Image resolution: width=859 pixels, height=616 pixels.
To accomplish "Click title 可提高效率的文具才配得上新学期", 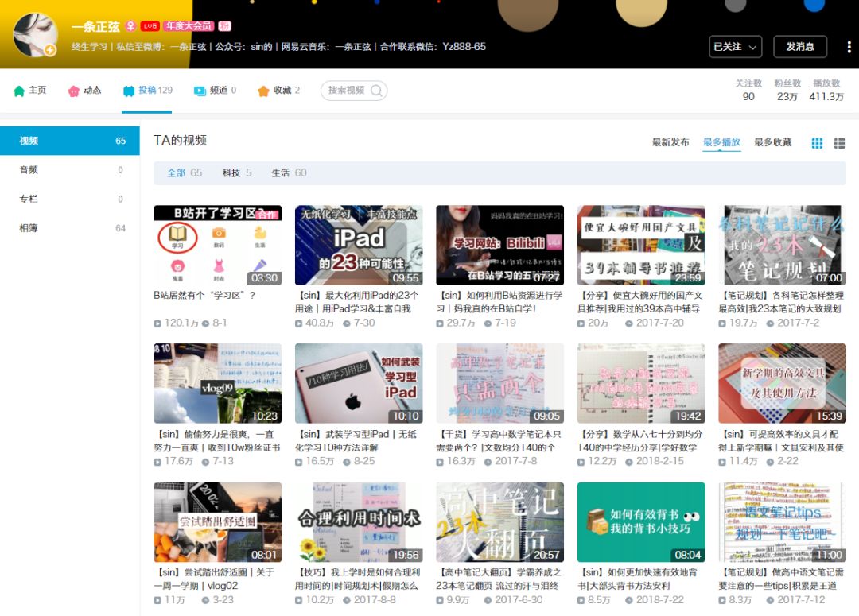I will coord(781,441).
